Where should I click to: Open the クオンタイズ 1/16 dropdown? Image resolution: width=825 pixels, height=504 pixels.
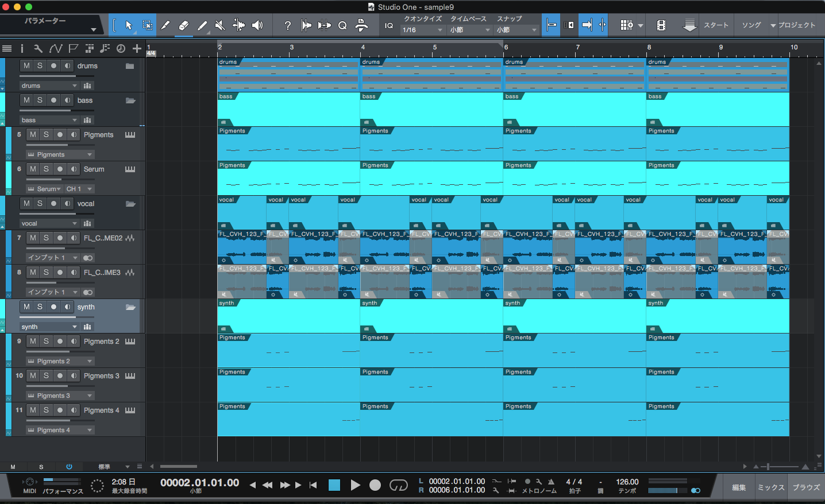423,30
